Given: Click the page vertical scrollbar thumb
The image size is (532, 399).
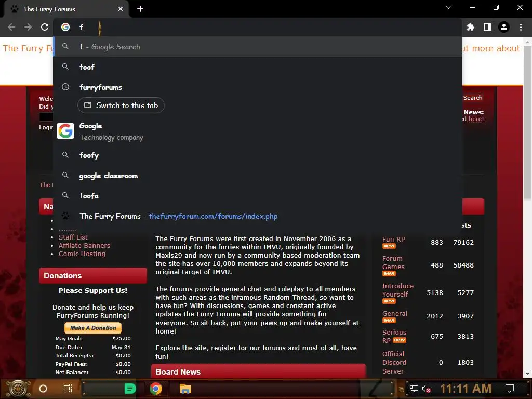Looking at the screenshot, I should [x=527, y=122].
